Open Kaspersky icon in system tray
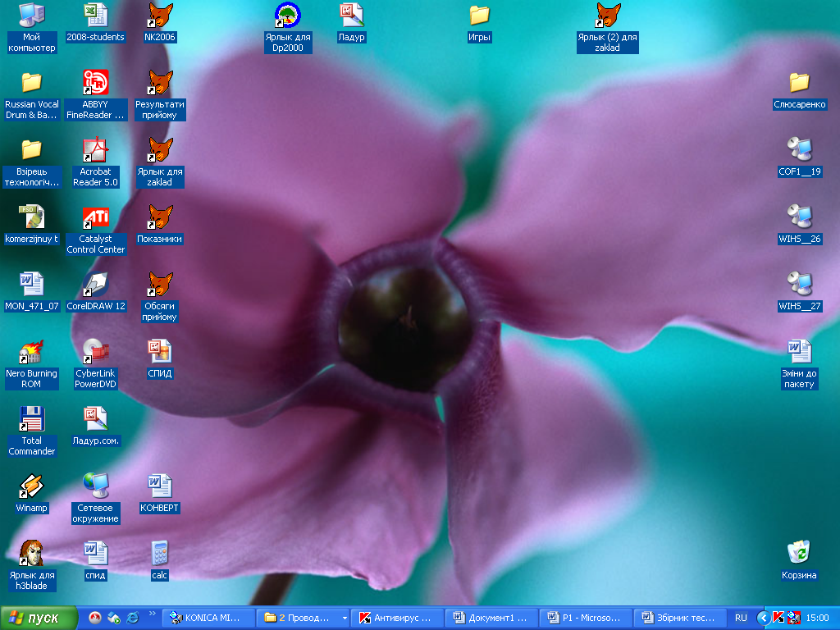Viewport: 840px width, 630px height. coord(778,619)
